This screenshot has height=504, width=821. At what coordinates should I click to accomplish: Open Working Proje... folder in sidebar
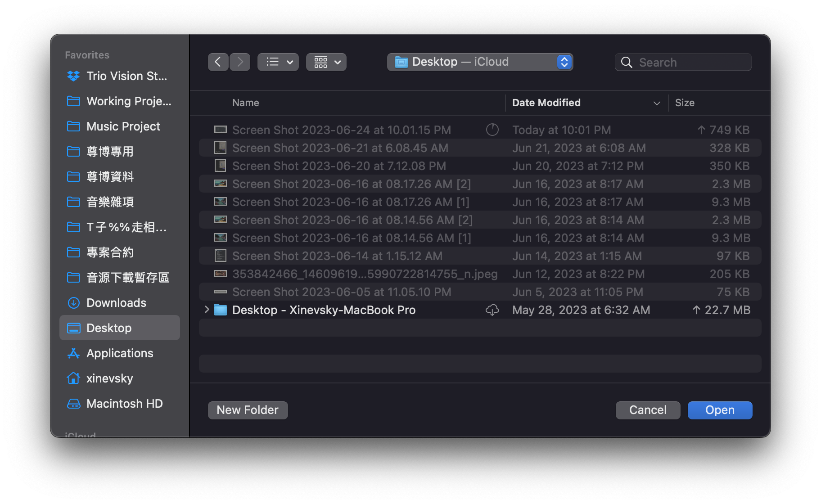pyautogui.click(x=120, y=101)
